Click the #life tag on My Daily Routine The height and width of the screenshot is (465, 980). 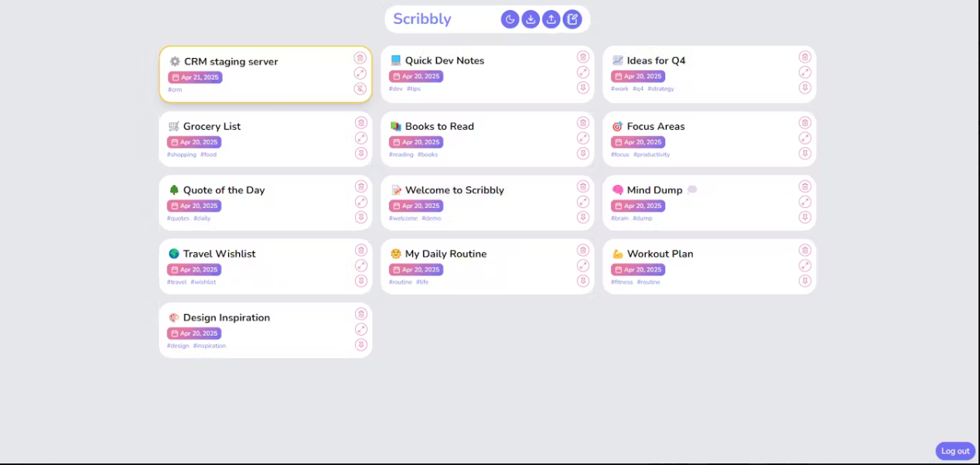(422, 282)
